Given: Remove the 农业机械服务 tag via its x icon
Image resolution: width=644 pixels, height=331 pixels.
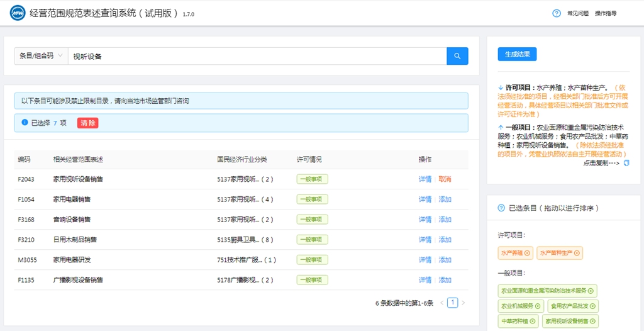Looking at the screenshot, I should click(537, 306).
